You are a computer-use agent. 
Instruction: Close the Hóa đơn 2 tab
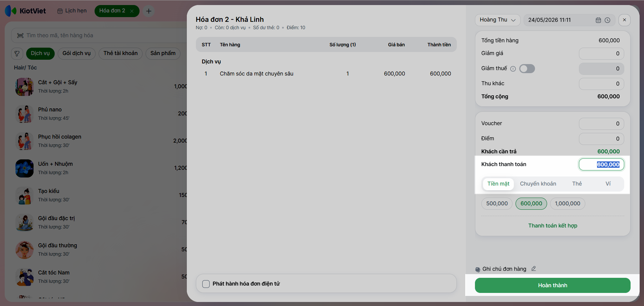[132, 11]
